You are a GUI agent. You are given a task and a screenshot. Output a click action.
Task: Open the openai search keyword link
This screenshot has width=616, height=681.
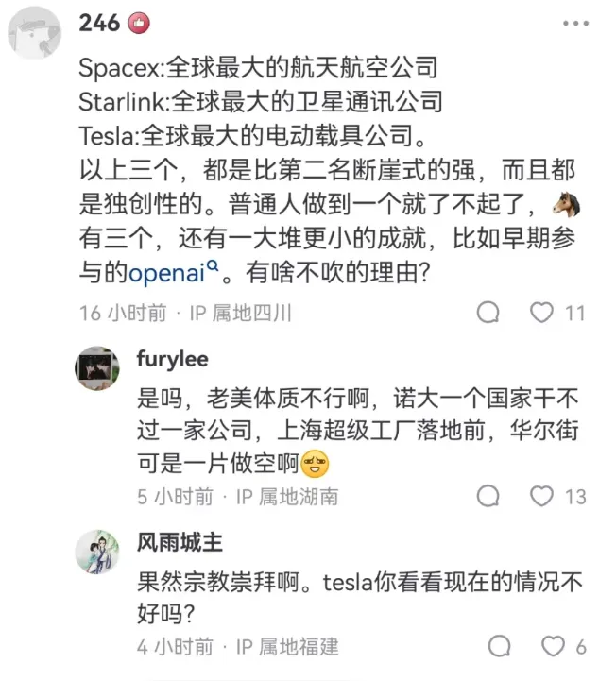pyautogui.click(x=166, y=274)
